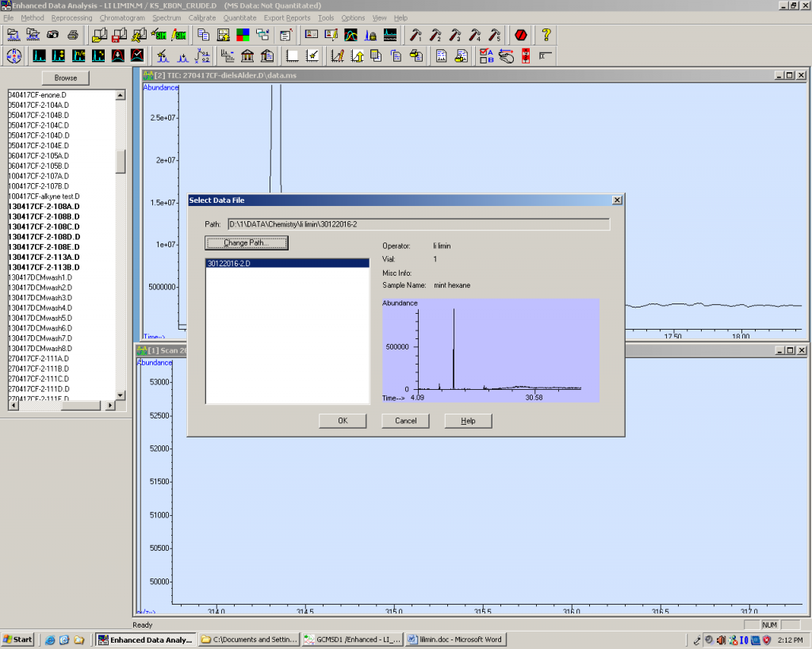
Task: Click the padlock peak icon
Action: point(370,35)
